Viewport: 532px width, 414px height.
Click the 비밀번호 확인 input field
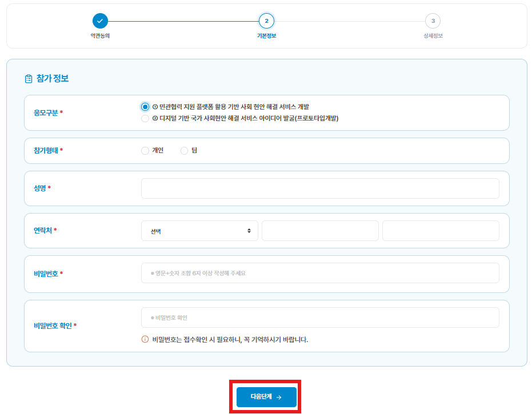[320, 317]
